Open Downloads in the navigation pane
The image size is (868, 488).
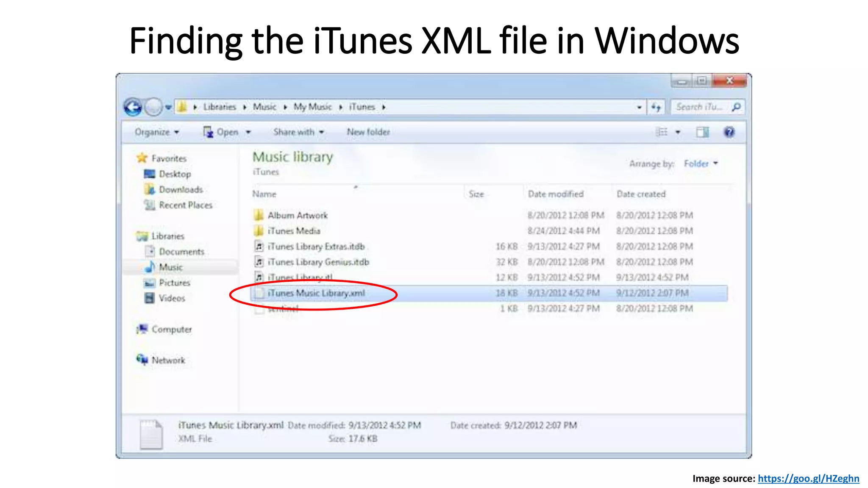181,189
